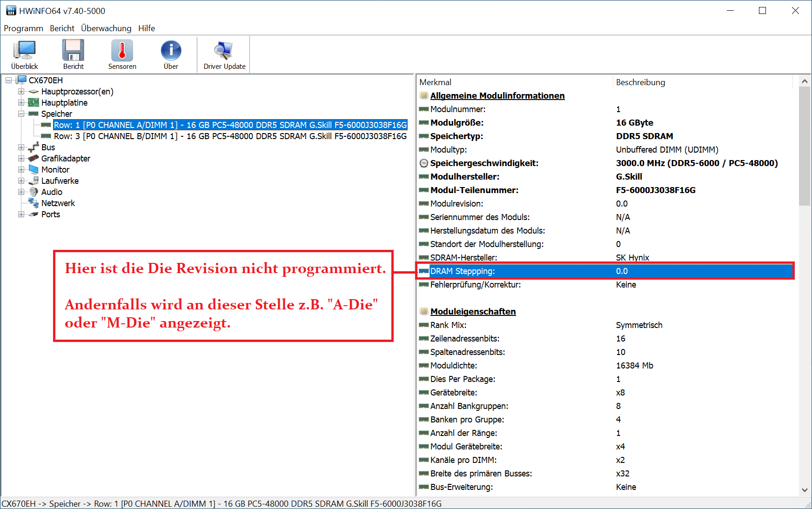Click the Unbuffered DIMM (UDIMM) value

click(667, 149)
